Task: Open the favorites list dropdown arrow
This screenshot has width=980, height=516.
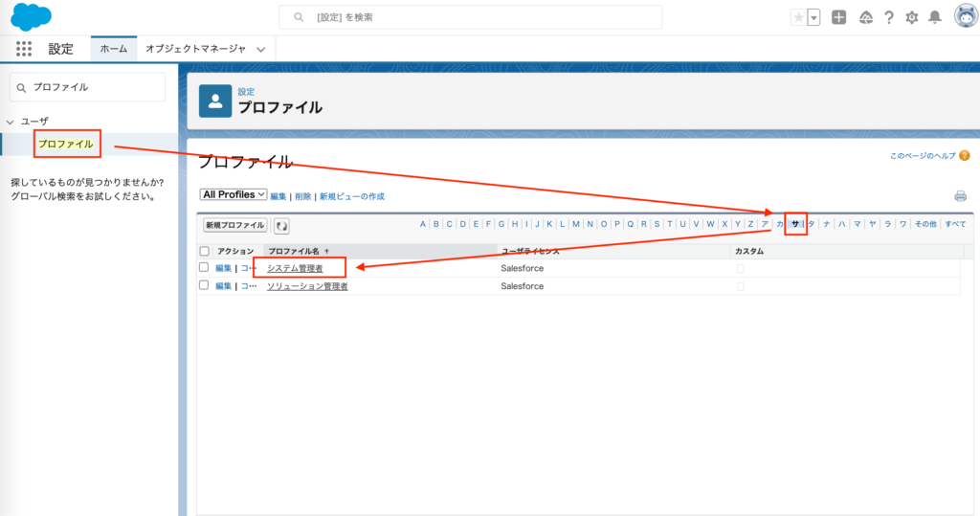Action: (813, 17)
